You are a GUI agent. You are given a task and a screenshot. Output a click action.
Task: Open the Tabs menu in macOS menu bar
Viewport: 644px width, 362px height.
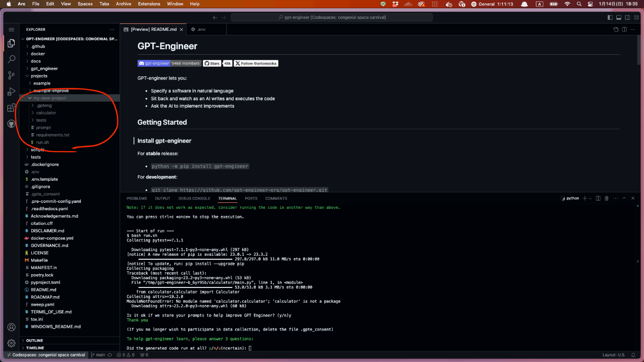[104, 4]
